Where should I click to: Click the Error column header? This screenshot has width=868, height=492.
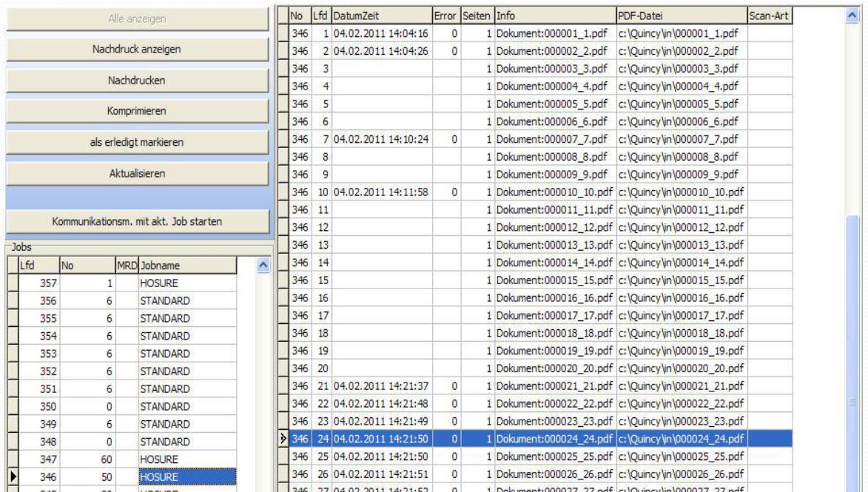coord(446,16)
